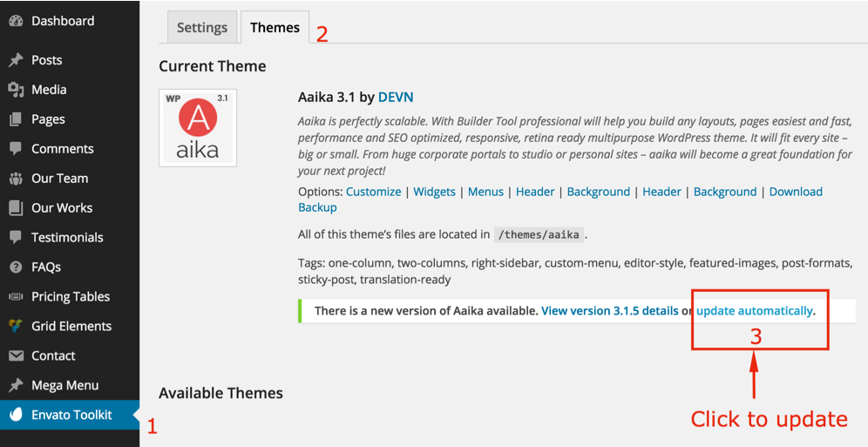Screen dimensions: 868x447
Task: Click the Aaika theme thumbnail image
Action: point(198,128)
